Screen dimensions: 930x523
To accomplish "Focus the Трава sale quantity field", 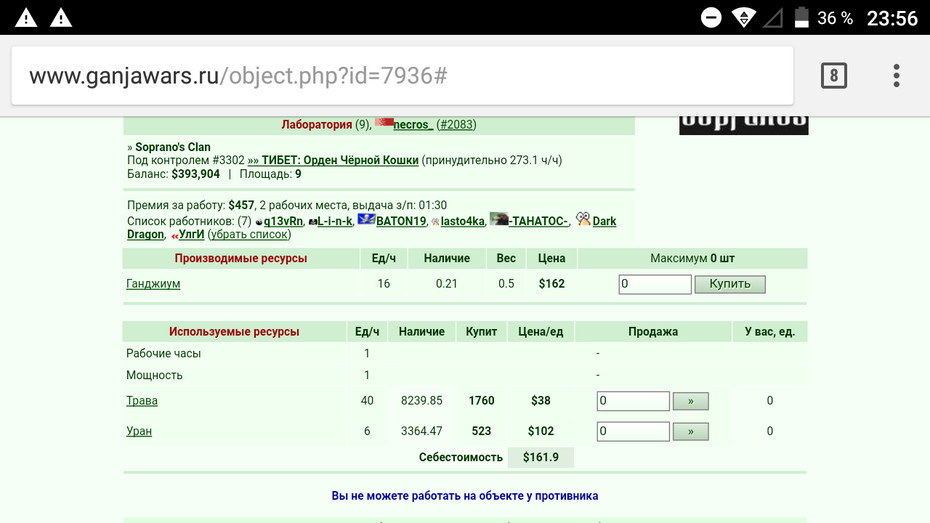I will (x=633, y=401).
